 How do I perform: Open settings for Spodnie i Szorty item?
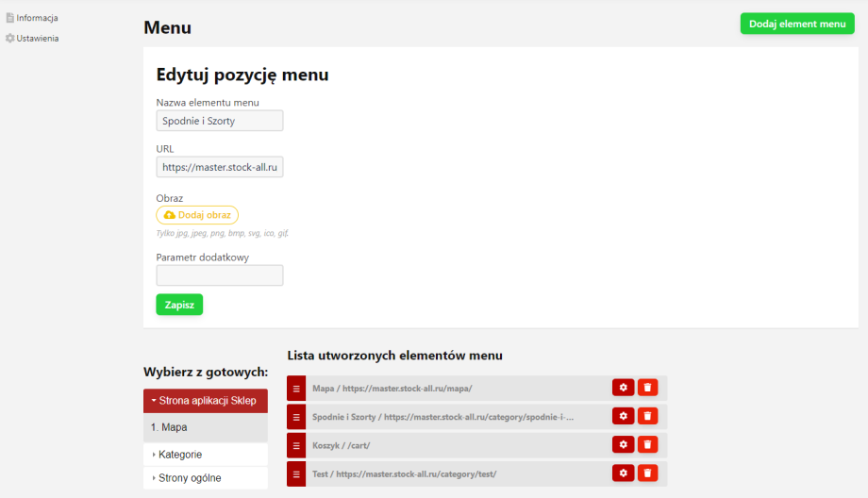tap(623, 416)
